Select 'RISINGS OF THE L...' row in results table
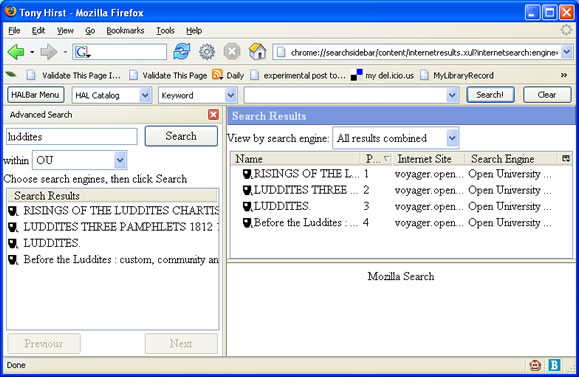The image size is (579, 377). [401, 174]
